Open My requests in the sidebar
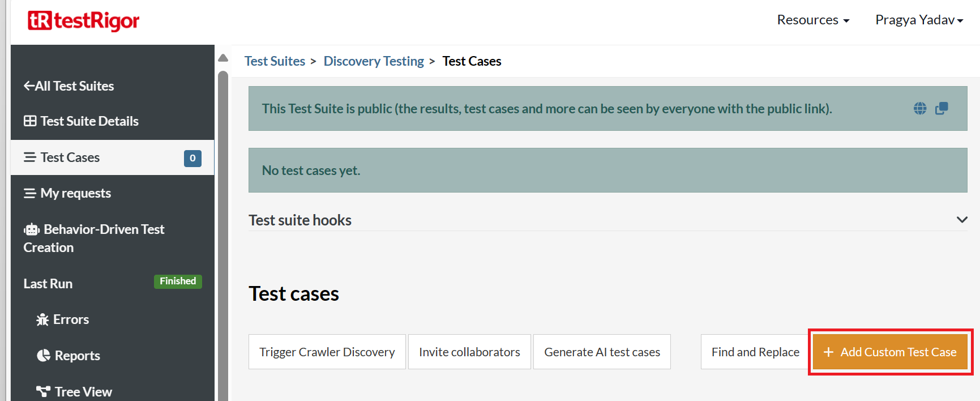980x401 pixels. pyautogui.click(x=75, y=193)
